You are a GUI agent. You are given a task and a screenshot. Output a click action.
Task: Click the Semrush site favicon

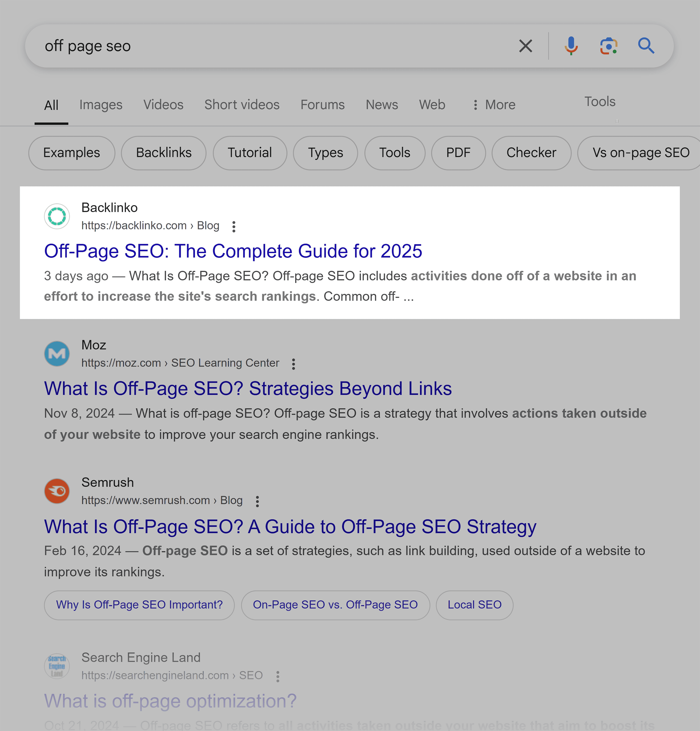point(57,491)
